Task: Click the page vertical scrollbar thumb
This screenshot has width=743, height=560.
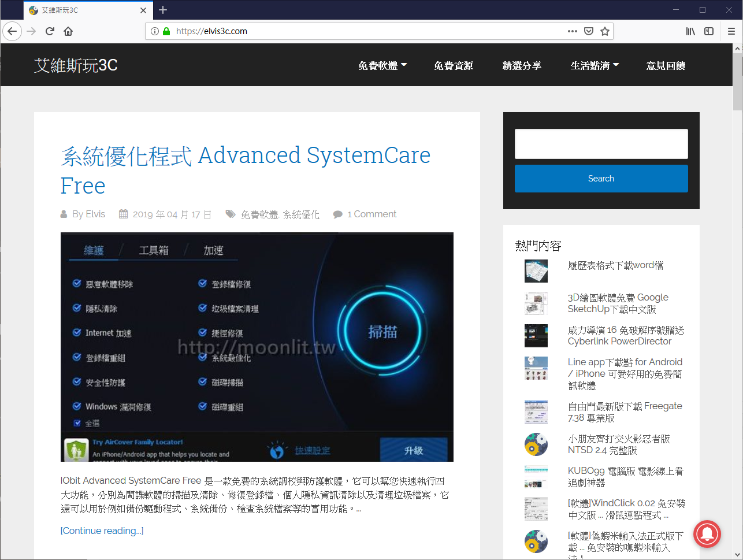Action: [737, 81]
